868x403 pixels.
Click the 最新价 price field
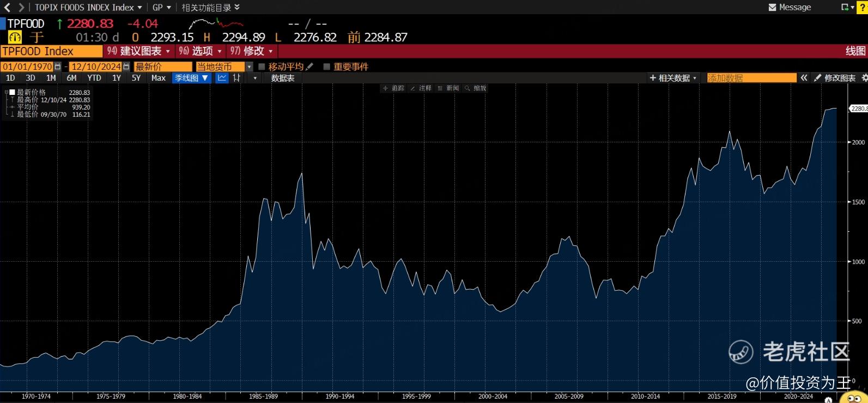pyautogui.click(x=163, y=67)
